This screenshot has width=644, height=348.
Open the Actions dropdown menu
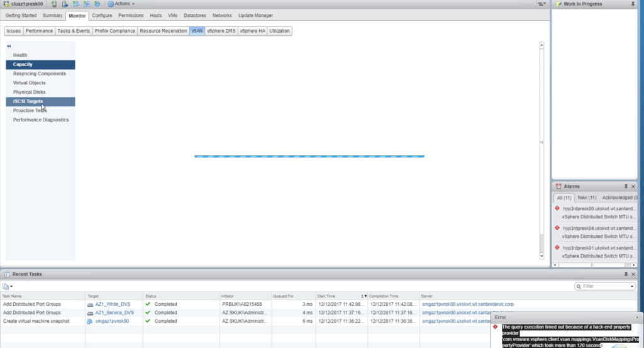pyautogui.click(x=122, y=4)
